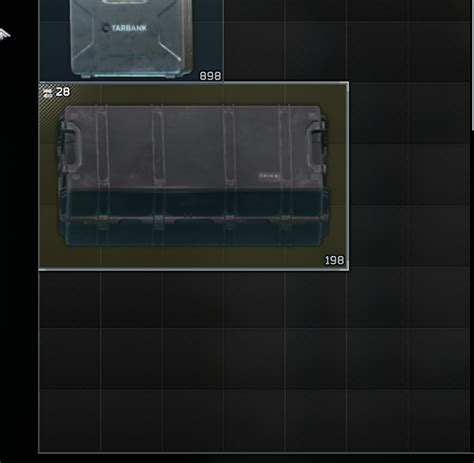
Task: Click the center latch on the weapon case seam
Action: coord(188,217)
